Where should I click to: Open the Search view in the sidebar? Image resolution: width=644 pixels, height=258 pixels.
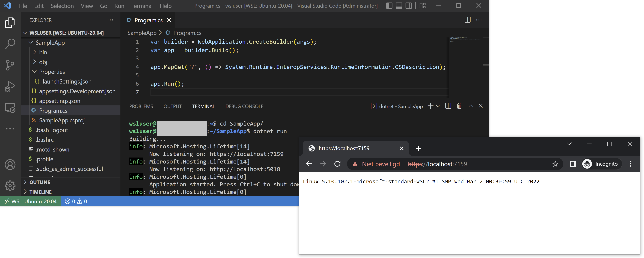pyautogui.click(x=10, y=43)
